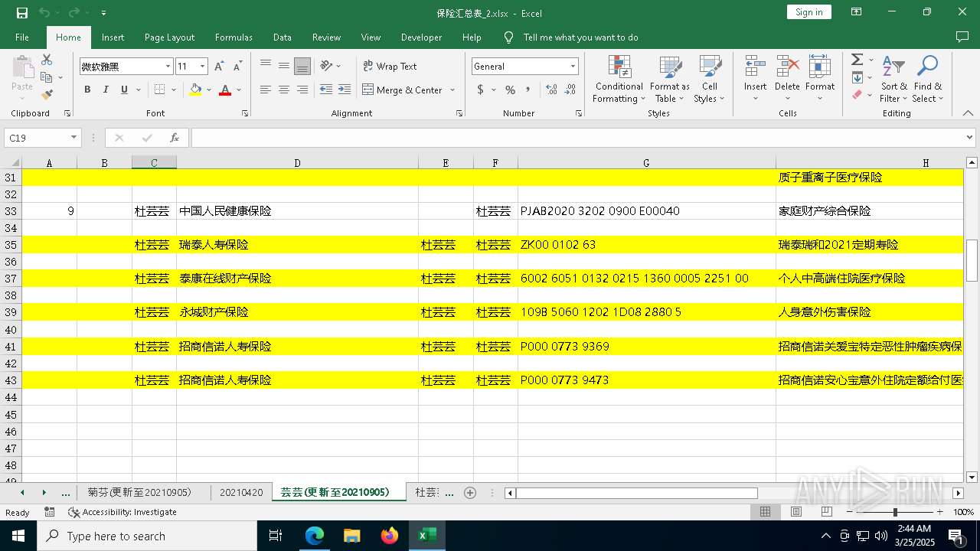The height and width of the screenshot is (551, 980).
Task: Toggle Wrap Text
Action: (x=390, y=67)
